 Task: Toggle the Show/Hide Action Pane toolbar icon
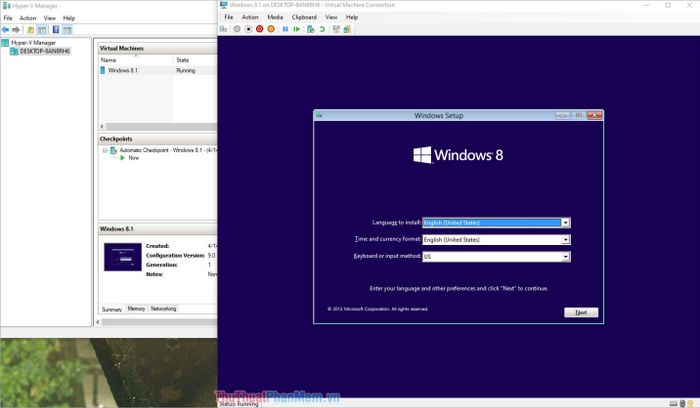(x=67, y=30)
